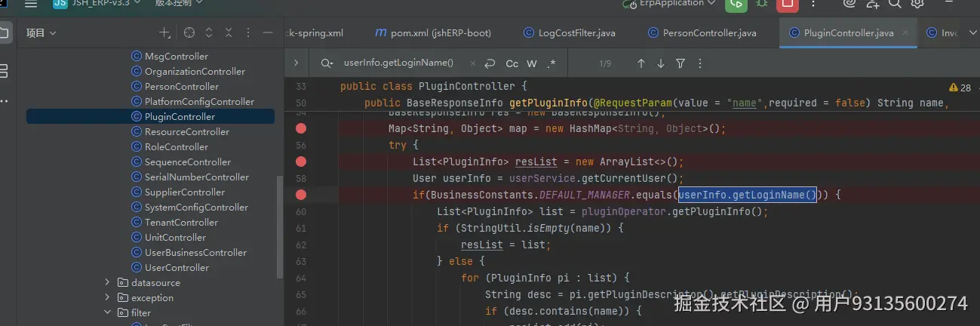Open IDE settings gear
Viewport: 980px width, 326px height.
(x=917, y=4)
